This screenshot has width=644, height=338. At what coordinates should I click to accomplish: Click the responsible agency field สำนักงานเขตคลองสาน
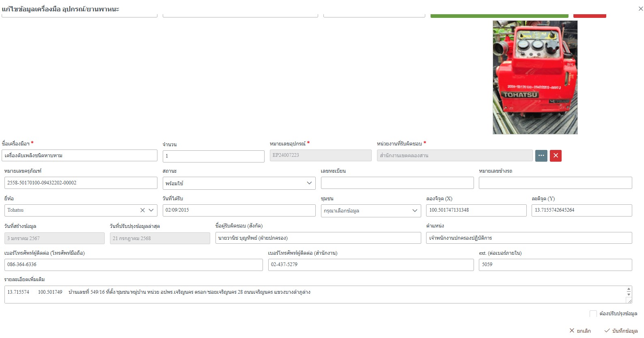coord(454,156)
